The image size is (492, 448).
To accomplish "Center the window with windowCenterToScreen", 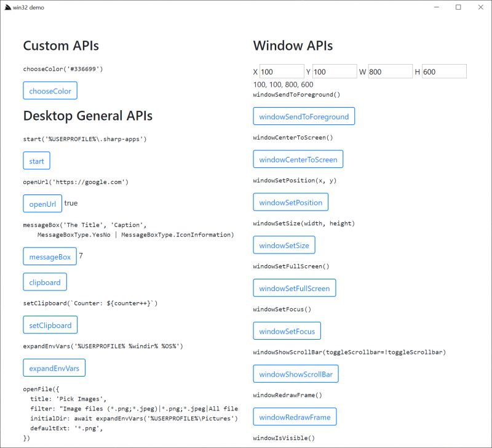I will click(x=298, y=159).
